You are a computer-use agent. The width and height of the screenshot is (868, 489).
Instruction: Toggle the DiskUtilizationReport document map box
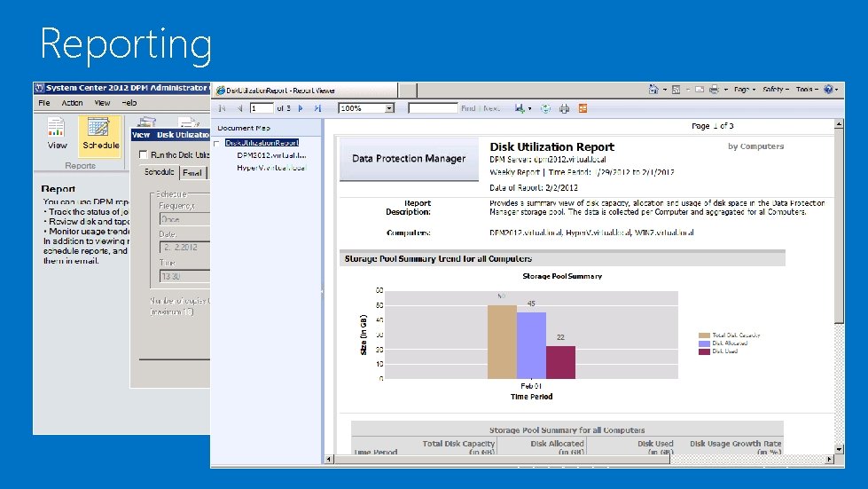click(216, 144)
